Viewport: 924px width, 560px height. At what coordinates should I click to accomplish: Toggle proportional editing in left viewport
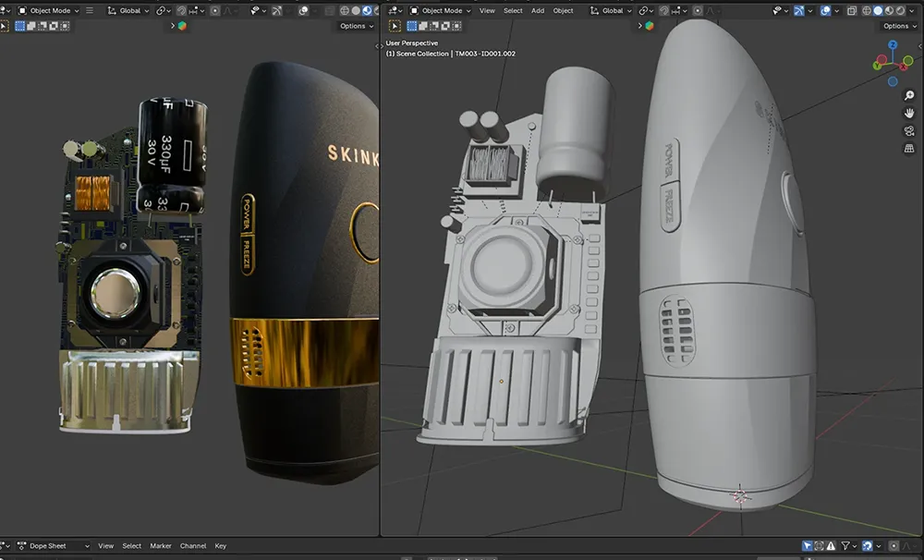click(215, 10)
